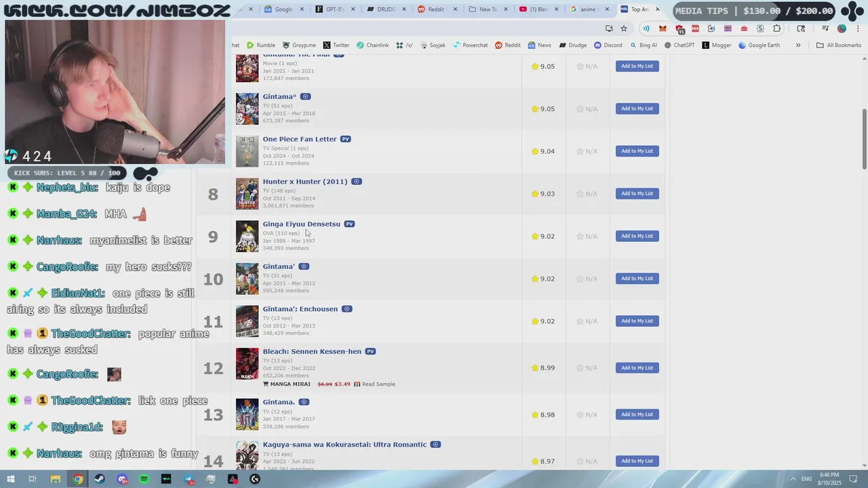Open the Groyp.me bookmark
The width and height of the screenshot is (868, 488).
[x=299, y=45]
